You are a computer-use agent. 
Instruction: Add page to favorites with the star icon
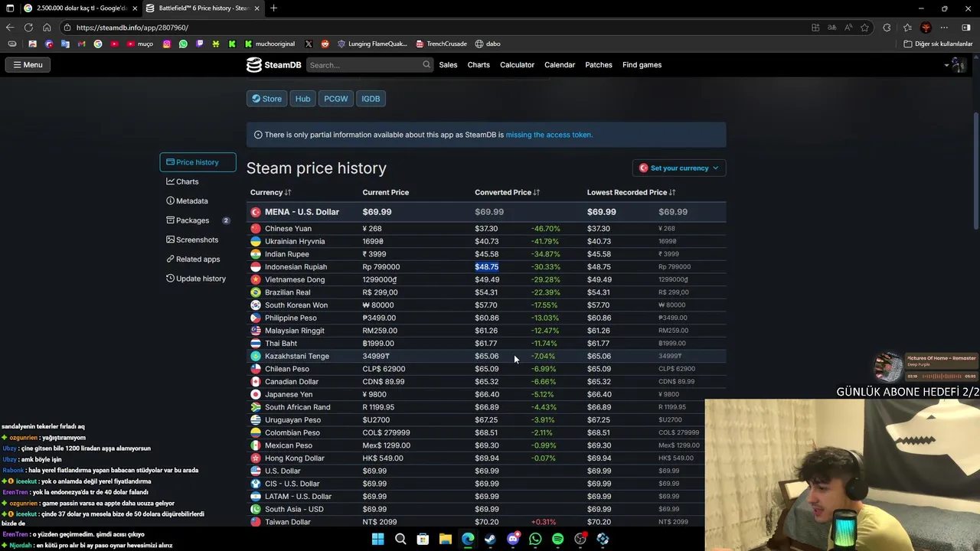(864, 28)
